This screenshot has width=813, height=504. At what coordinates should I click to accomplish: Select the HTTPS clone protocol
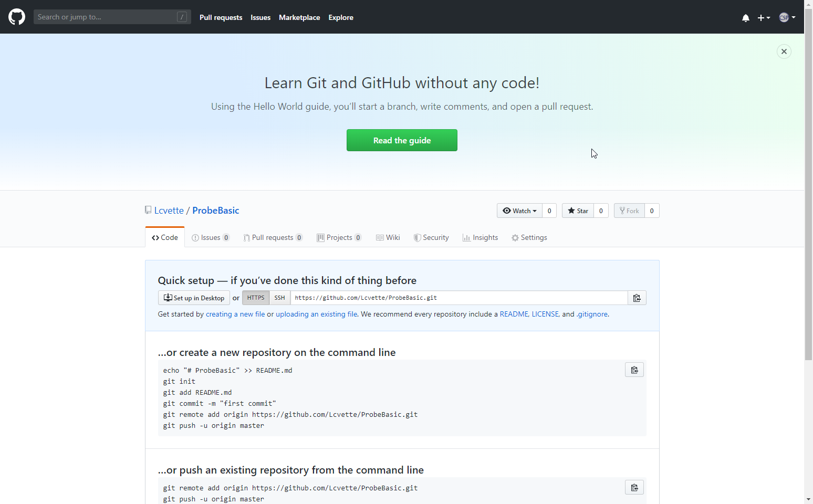[x=256, y=298]
